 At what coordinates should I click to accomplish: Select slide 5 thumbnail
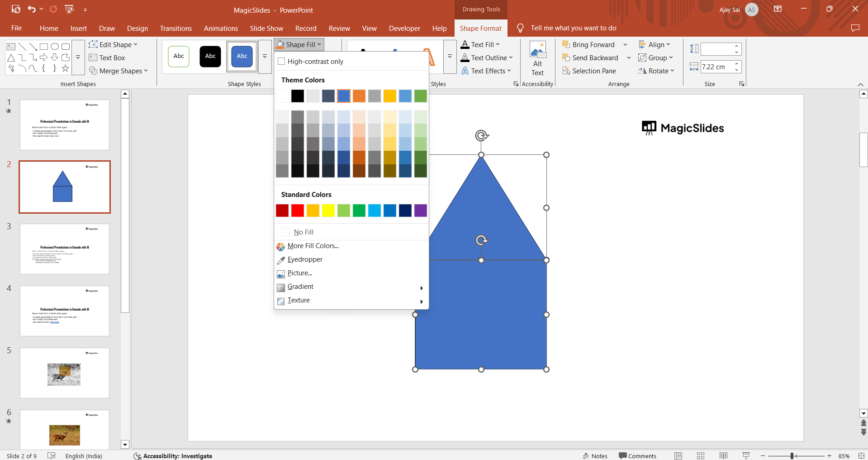click(65, 373)
